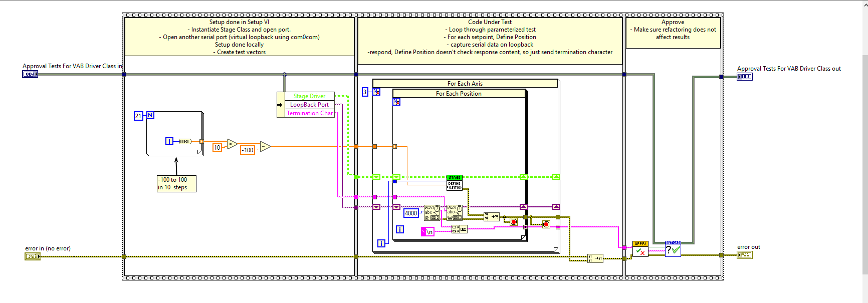Select the \n string constant
868x303 pixels.
[427, 231]
